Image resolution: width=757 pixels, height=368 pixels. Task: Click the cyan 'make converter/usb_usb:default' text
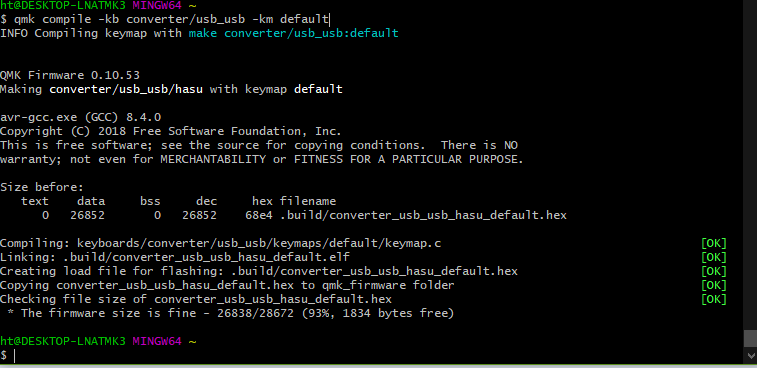click(294, 33)
